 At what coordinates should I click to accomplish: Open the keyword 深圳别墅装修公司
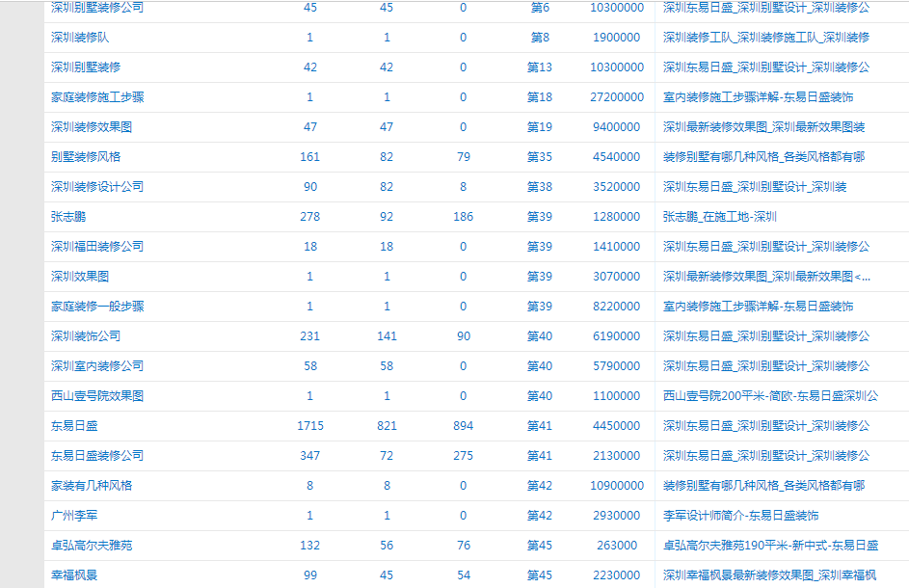97,8
